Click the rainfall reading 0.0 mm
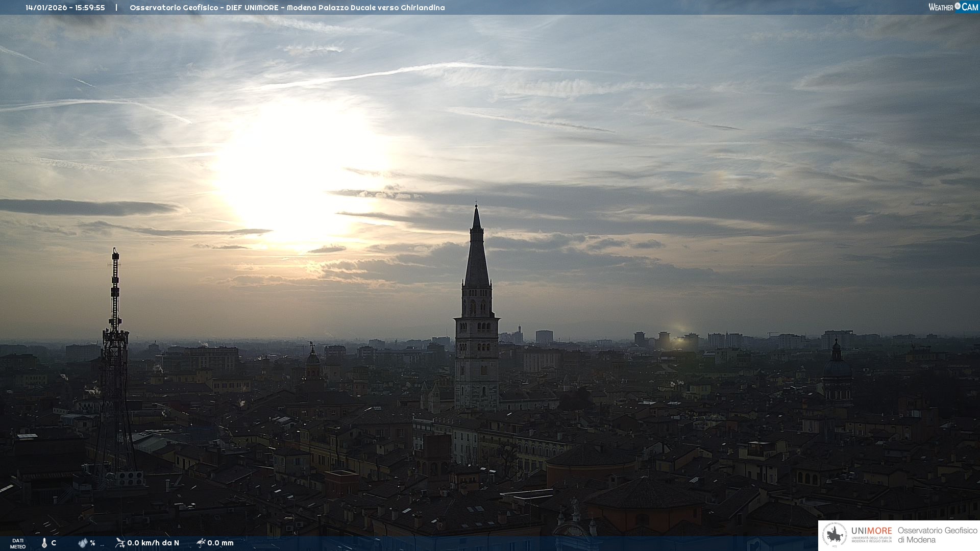The image size is (980, 551). (220, 543)
